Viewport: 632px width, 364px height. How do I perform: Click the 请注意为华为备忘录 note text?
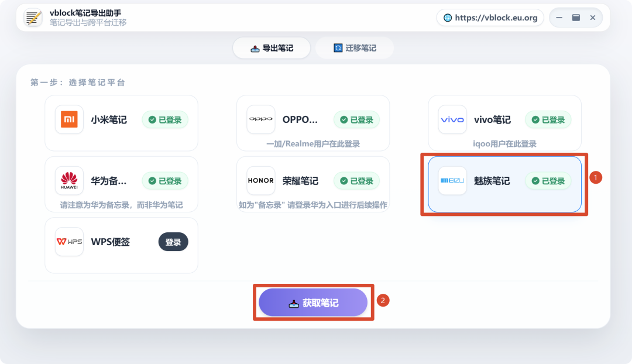[x=121, y=205]
